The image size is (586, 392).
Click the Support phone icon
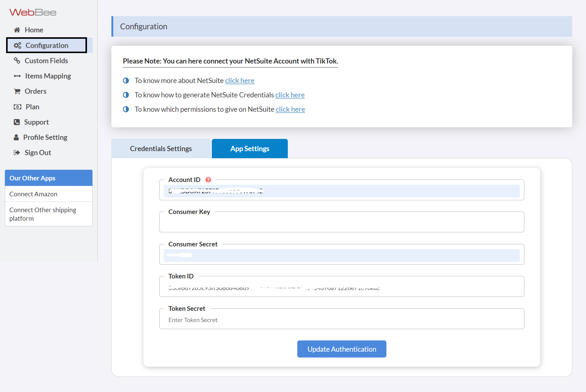click(x=17, y=122)
